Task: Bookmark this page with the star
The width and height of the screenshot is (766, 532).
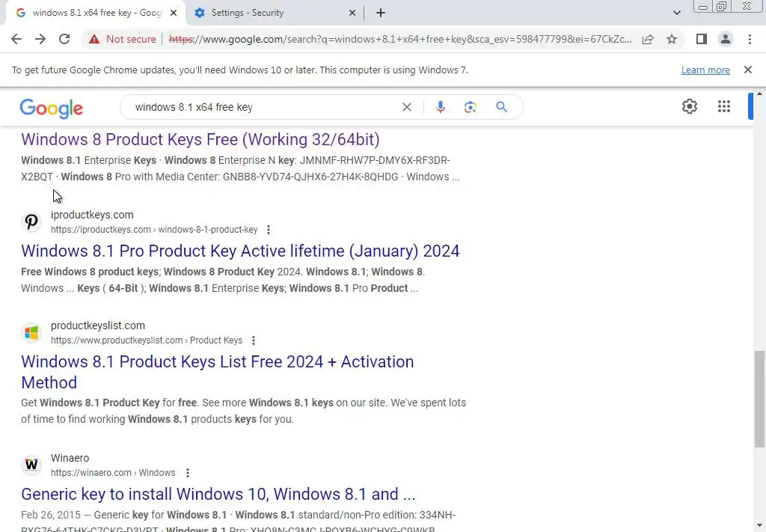Action: coord(672,39)
